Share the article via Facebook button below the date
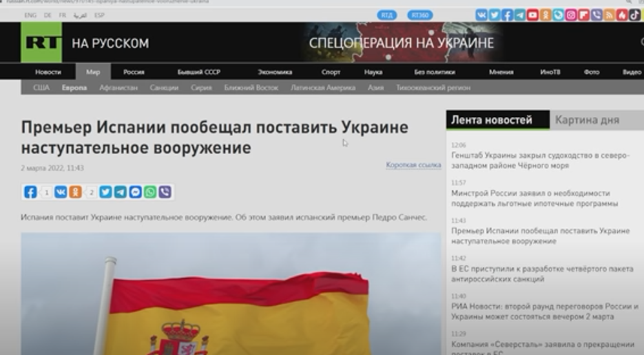 click(x=30, y=192)
